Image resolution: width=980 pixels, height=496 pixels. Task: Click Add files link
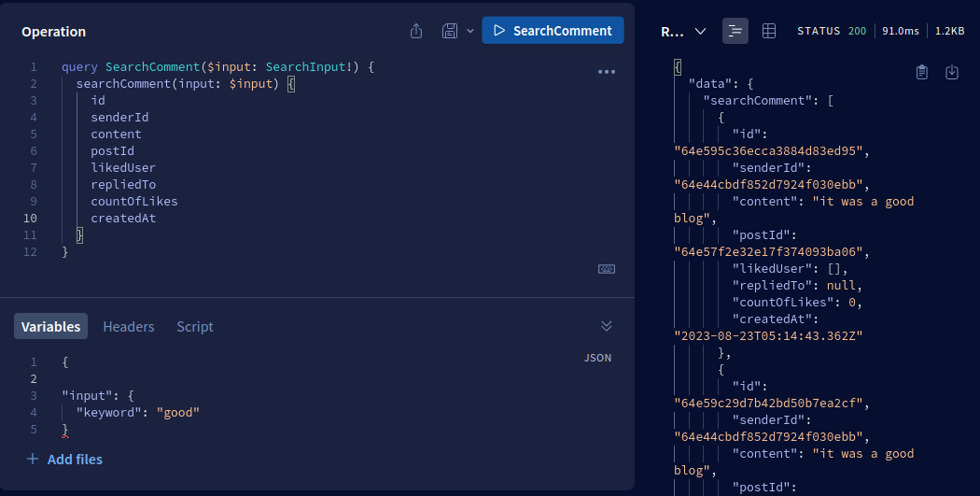(x=64, y=459)
